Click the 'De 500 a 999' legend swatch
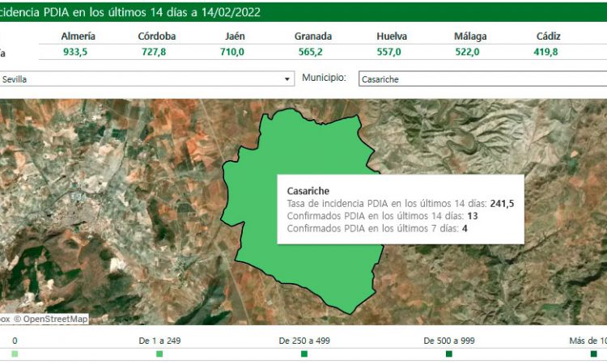 [449, 353]
